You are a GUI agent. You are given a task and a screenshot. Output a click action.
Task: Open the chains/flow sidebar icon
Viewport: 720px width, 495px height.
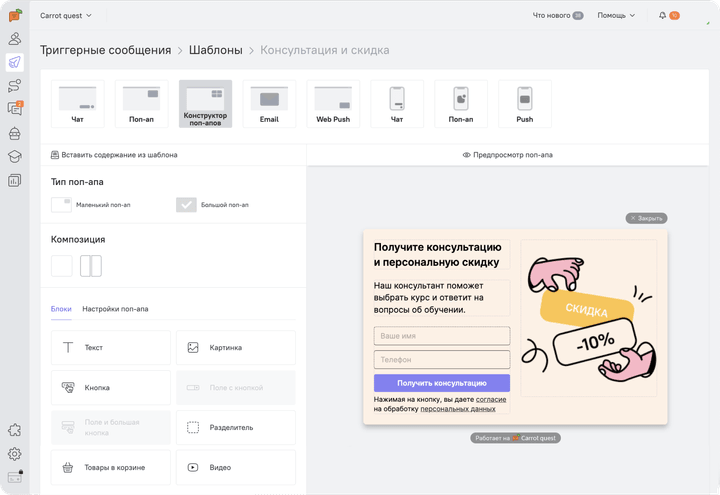[15, 85]
